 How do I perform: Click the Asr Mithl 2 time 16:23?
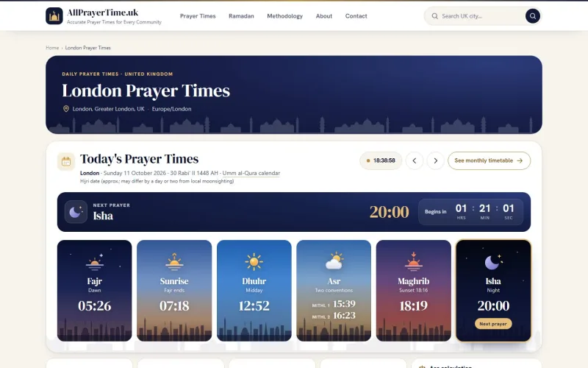tap(344, 316)
